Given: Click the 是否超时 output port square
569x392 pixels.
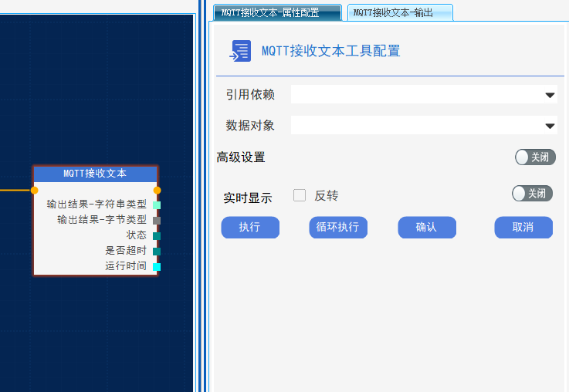Looking at the screenshot, I should pos(157,252).
